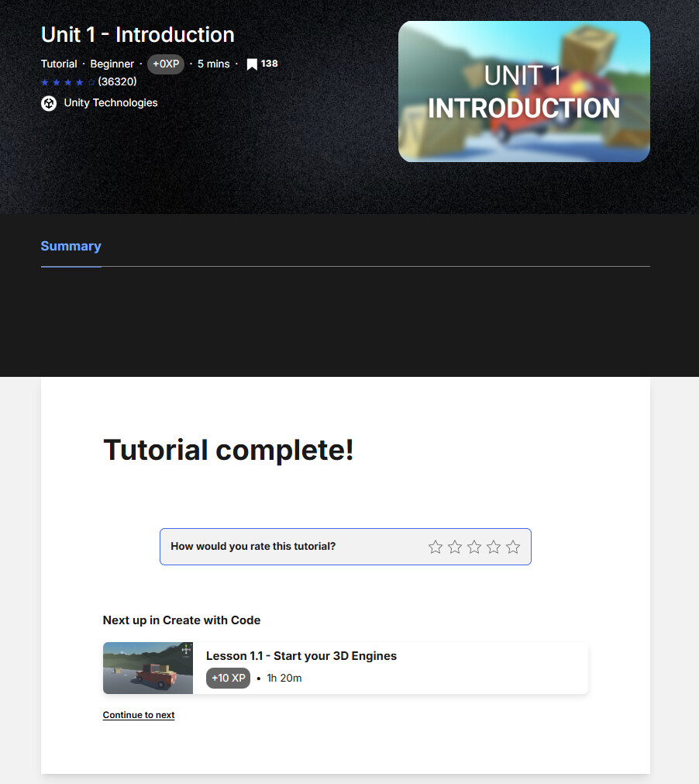Switch to the Summary tab
The image size is (699, 784).
pyautogui.click(x=71, y=246)
